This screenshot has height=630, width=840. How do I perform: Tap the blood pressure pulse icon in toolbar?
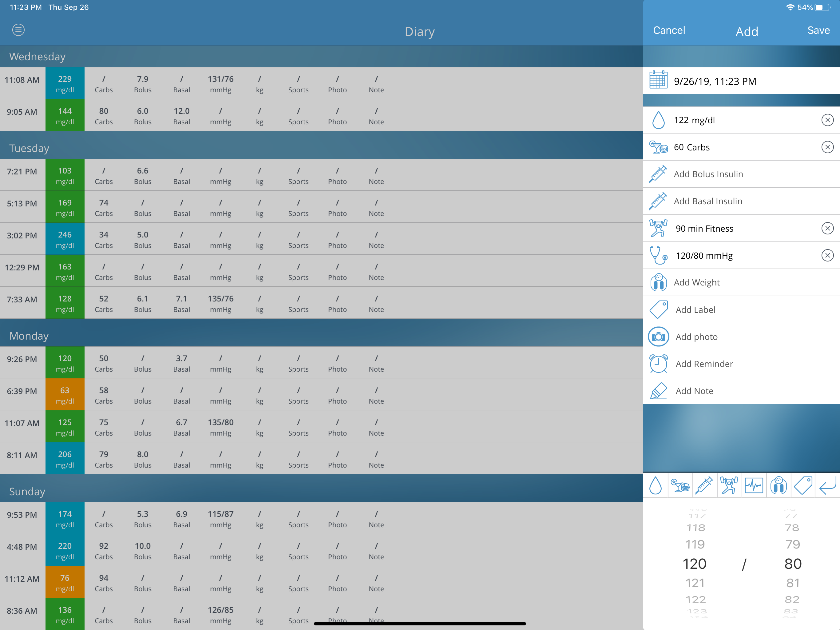[x=754, y=485]
